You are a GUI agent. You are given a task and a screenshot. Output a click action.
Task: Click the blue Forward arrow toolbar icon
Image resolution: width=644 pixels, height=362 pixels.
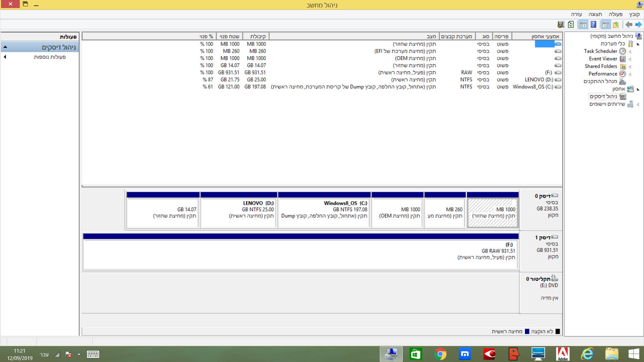click(x=638, y=24)
